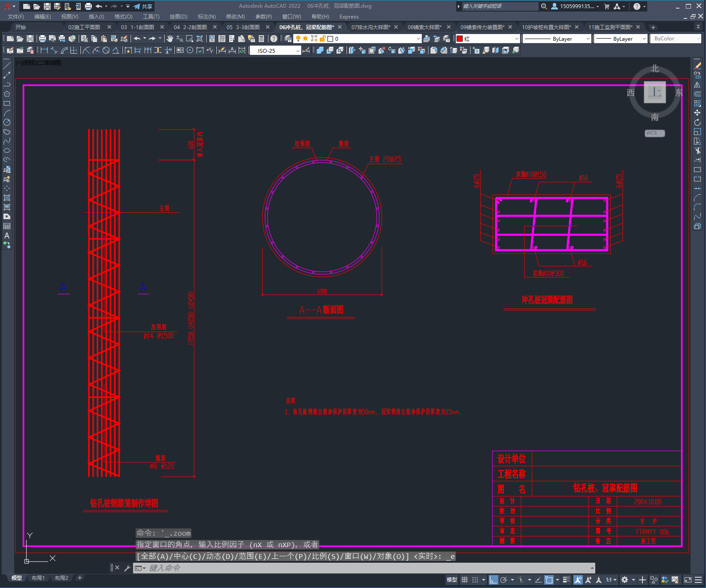
Task: Toggle polar tracking in the status bar
Action: [x=504, y=580]
